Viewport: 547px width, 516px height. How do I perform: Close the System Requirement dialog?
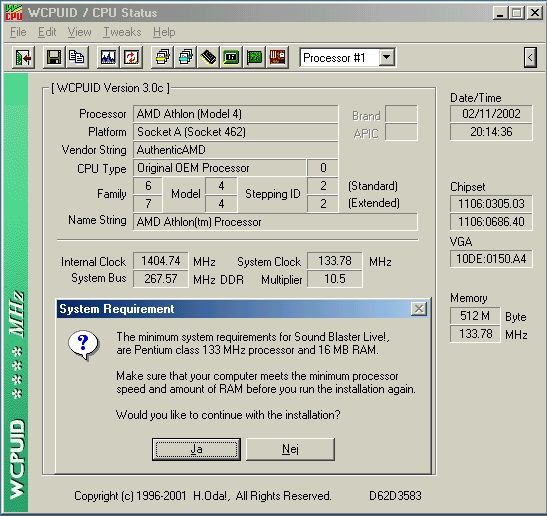click(x=419, y=309)
